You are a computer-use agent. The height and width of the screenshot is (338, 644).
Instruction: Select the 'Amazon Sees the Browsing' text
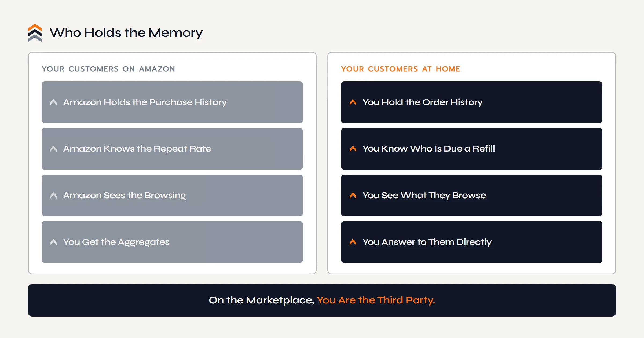pos(125,196)
